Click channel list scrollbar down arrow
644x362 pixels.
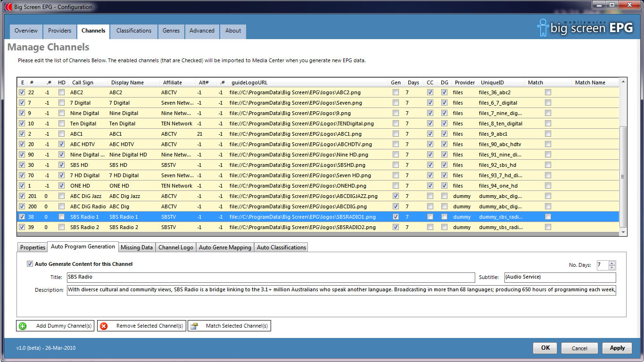[x=624, y=232]
